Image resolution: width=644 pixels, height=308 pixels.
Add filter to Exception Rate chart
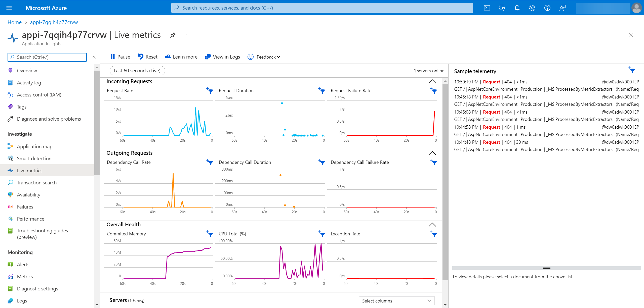(x=433, y=234)
